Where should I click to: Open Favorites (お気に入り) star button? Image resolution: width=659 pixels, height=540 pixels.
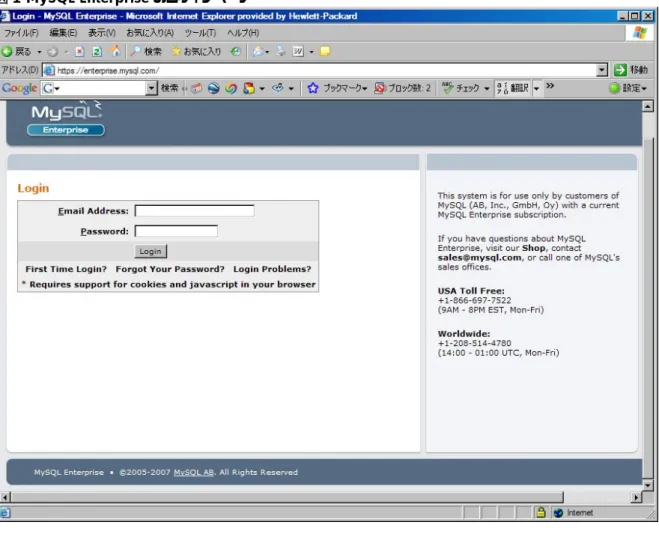pyautogui.click(x=196, y=52)
